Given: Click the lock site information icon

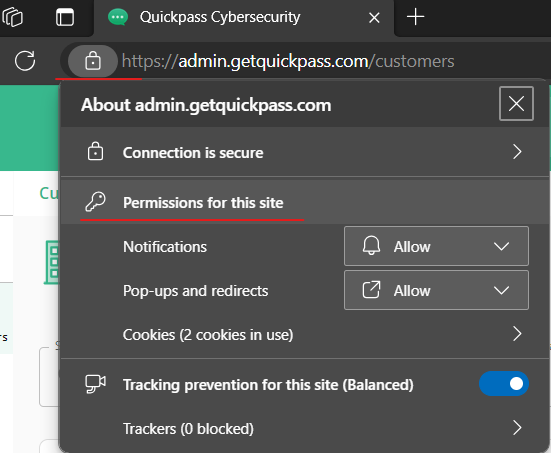Looking at the screenshot, I should [93, 61].
